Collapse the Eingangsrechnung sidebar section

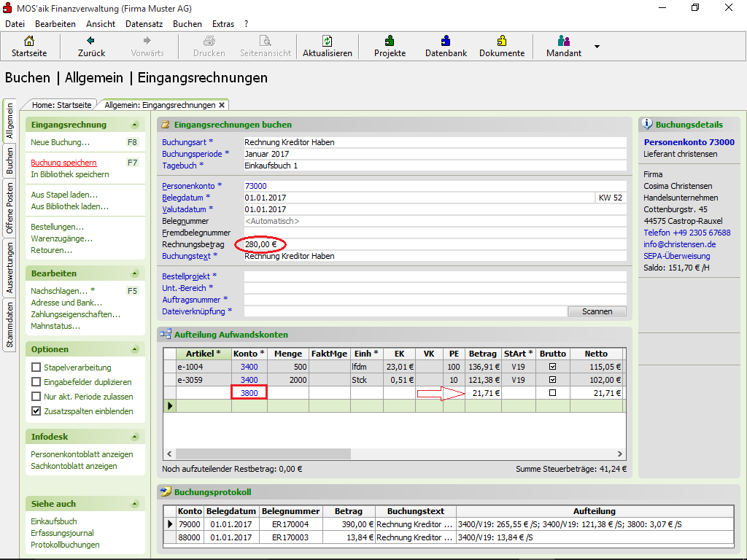(x=134, y=125)
